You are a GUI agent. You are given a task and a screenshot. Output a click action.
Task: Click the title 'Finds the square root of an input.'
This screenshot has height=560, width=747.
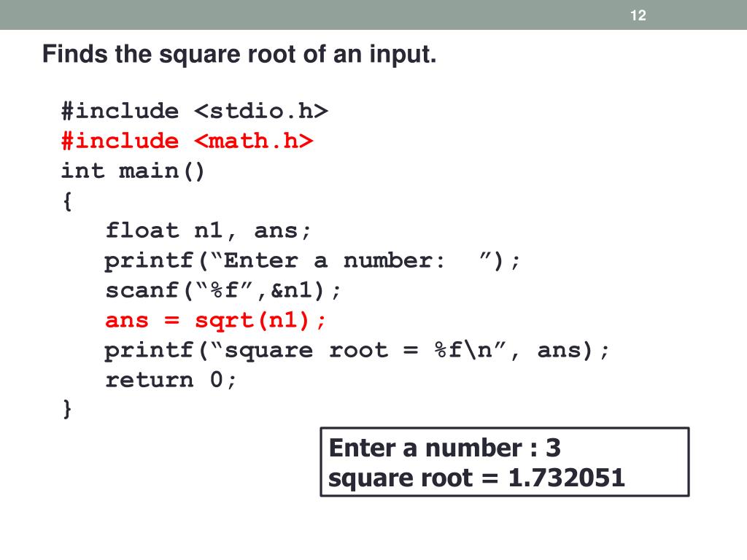(x=239, y=54)
